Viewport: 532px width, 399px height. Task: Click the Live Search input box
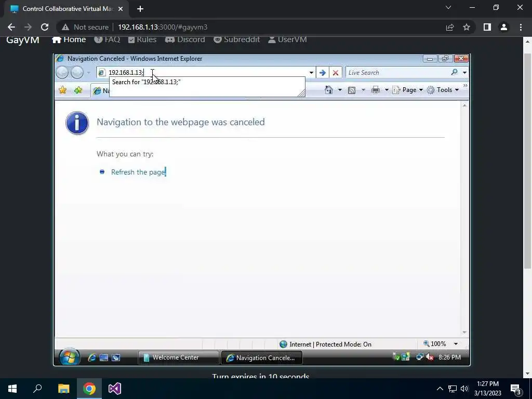click(x=398, y=72)
